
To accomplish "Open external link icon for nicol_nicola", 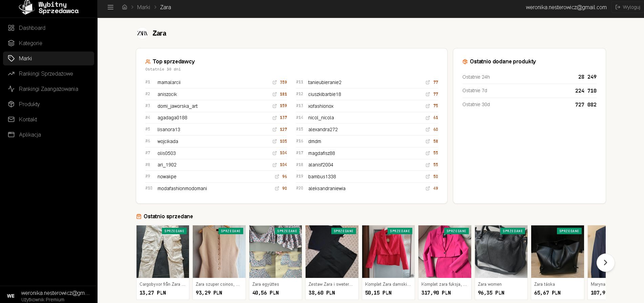I will pos(428,118).
